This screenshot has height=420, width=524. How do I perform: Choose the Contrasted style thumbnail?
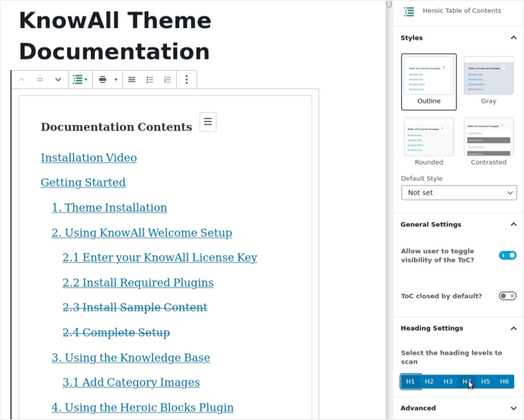coord(489,142)
